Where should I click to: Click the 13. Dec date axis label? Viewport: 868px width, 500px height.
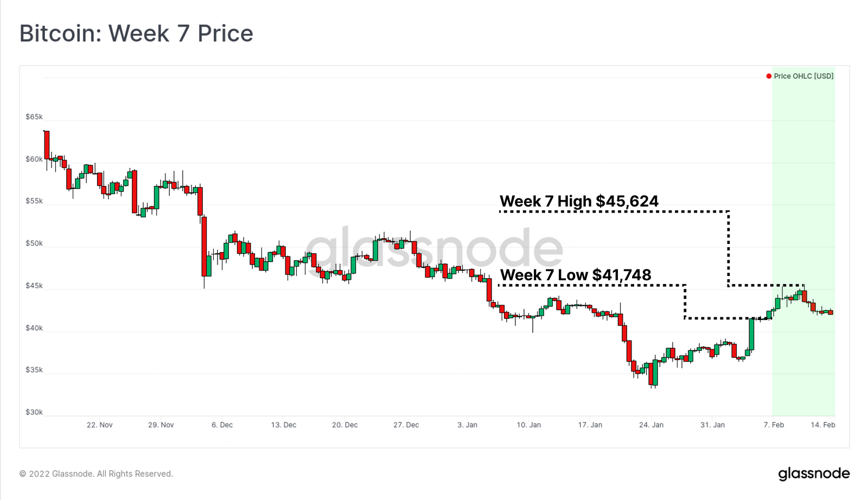pos(284,425)
